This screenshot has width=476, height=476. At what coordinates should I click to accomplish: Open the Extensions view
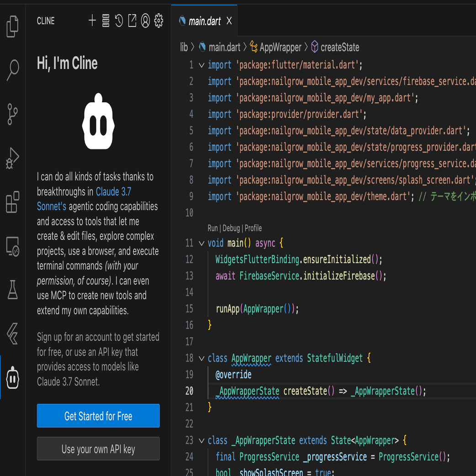(x=12, y=202)
